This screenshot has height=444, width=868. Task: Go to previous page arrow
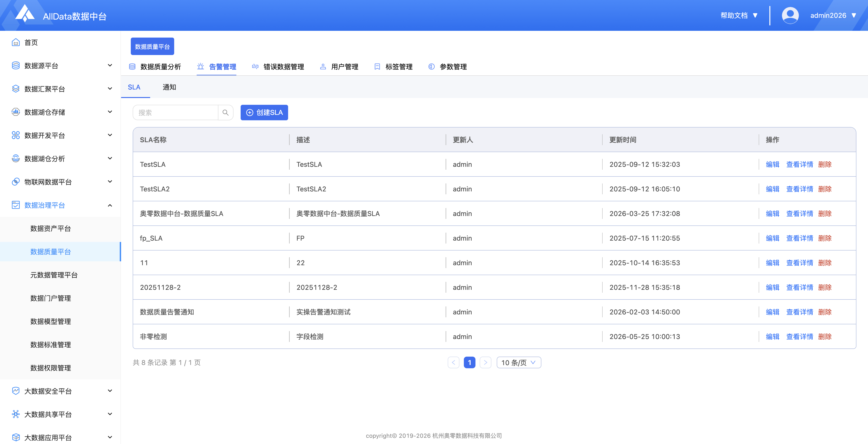(453, 362)
